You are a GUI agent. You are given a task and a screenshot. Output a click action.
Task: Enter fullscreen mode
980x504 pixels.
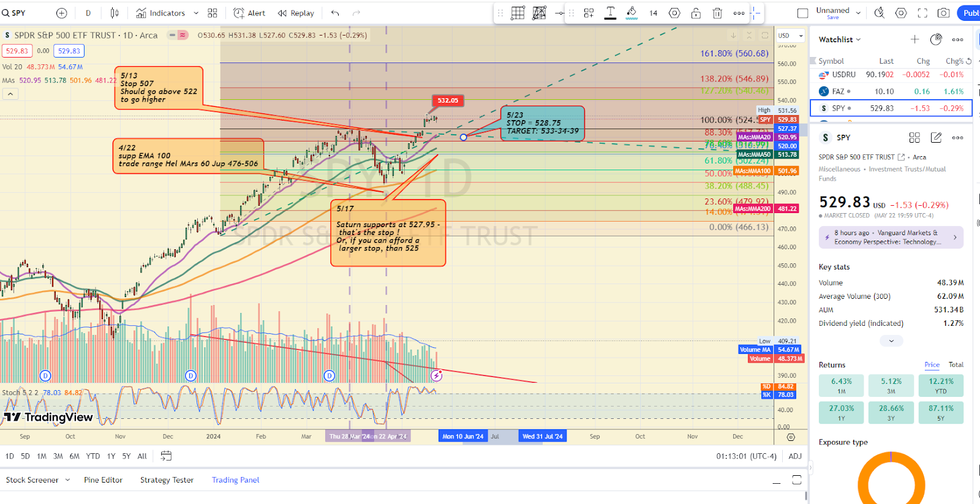(x=922, y=13)
